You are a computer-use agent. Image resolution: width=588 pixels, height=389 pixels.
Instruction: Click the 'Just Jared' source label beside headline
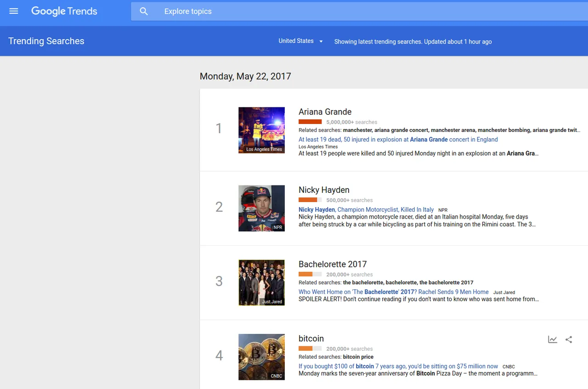point(504,293)
